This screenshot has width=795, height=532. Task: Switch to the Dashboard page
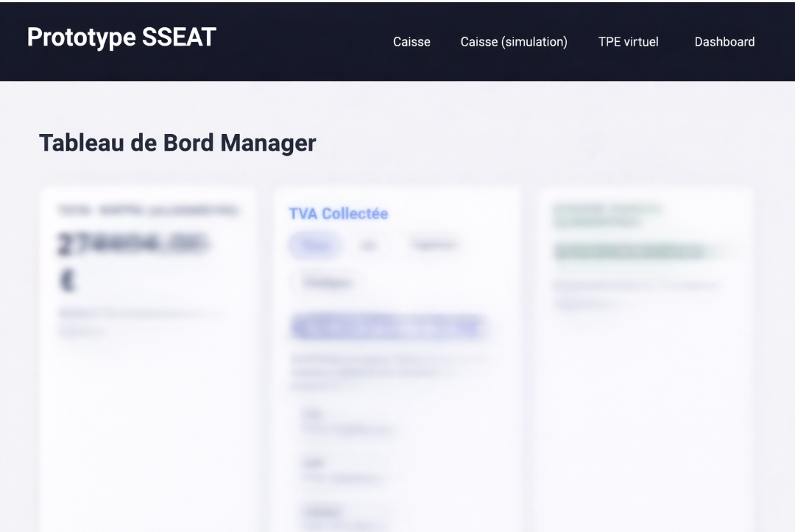pos(724,42)
